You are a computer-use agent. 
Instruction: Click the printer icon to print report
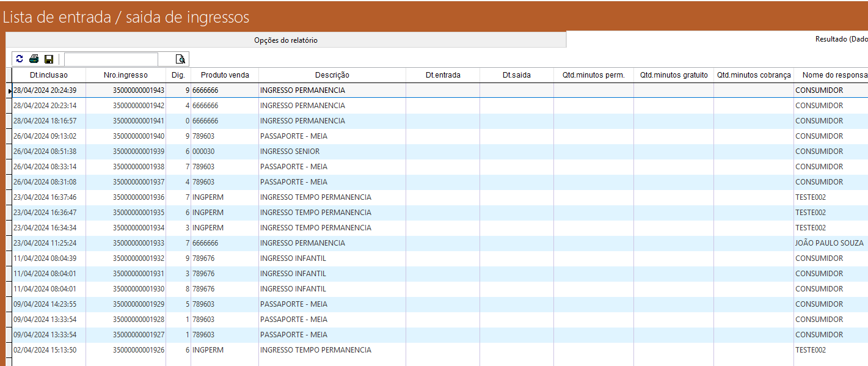pos(34,59)
